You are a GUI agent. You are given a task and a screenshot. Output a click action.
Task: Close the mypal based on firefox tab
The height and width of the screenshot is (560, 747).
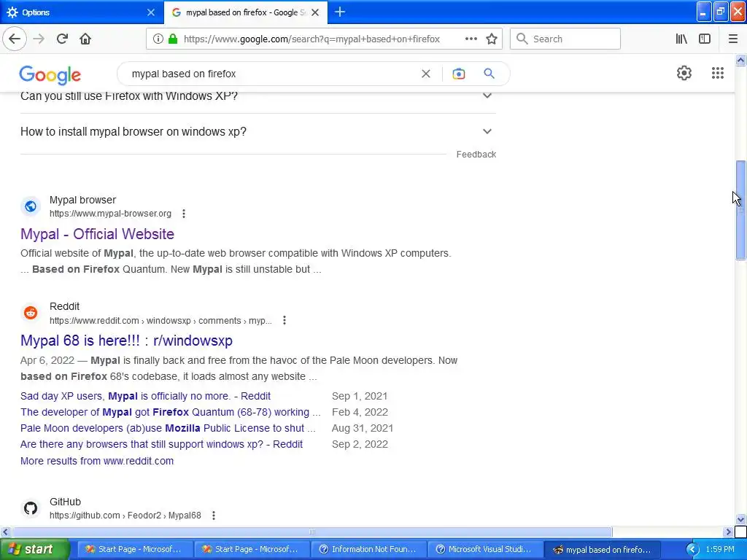(315, 12)
